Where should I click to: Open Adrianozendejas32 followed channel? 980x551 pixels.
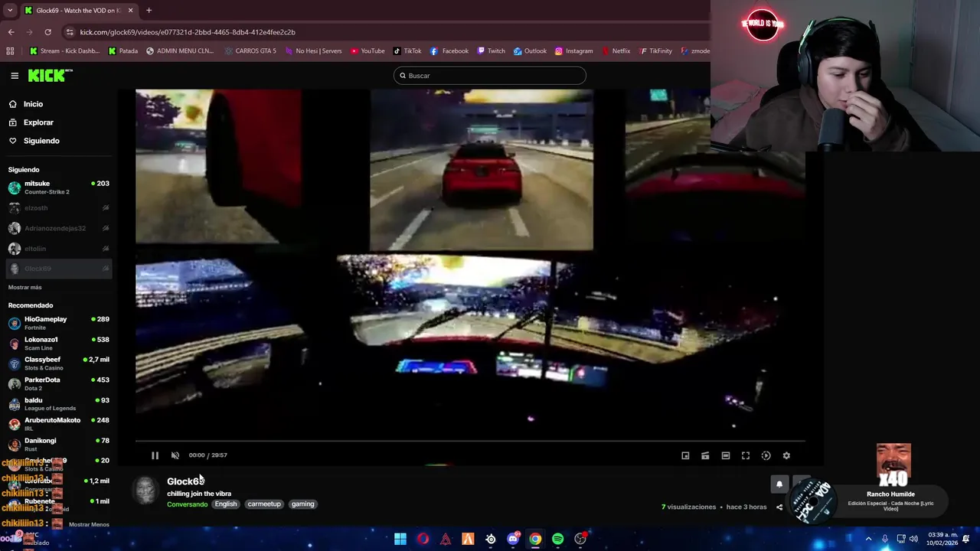(58, 228)
